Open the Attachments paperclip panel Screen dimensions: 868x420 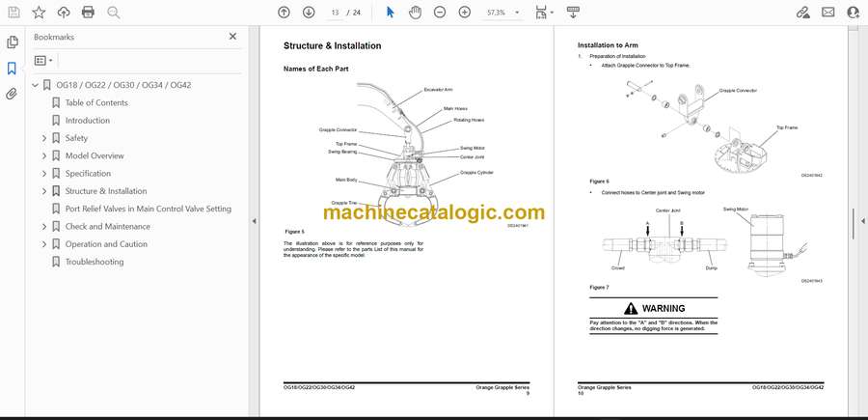point(12,94)
